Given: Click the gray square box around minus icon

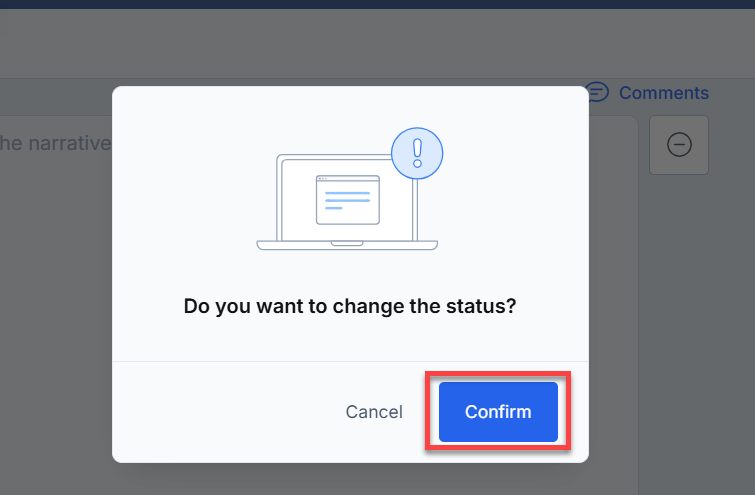Looking at the screenshot, I should (x=679, y=144).
